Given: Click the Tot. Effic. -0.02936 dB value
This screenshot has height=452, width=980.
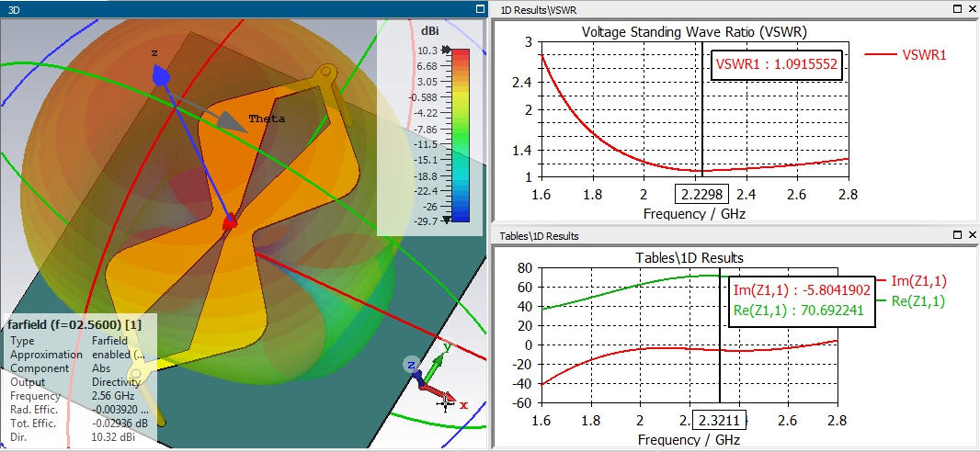Looking at the screenshot, I should click(120, 424).
